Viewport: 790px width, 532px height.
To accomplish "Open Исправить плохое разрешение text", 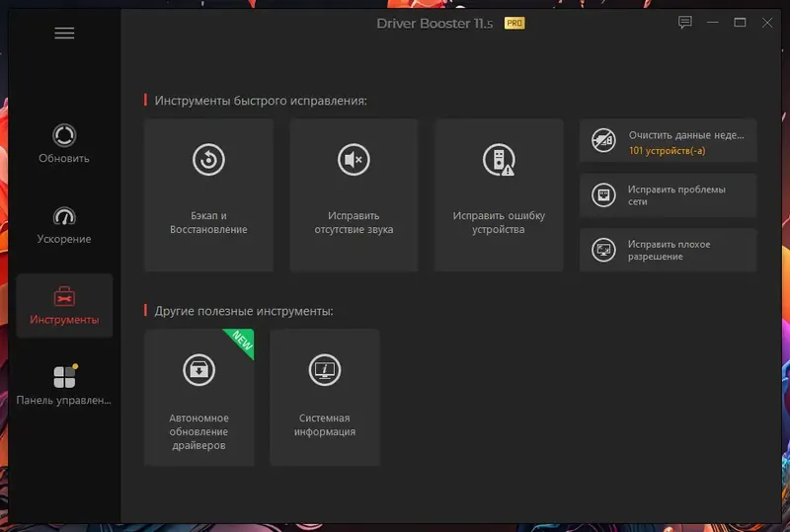I will (x=670, y=250).
